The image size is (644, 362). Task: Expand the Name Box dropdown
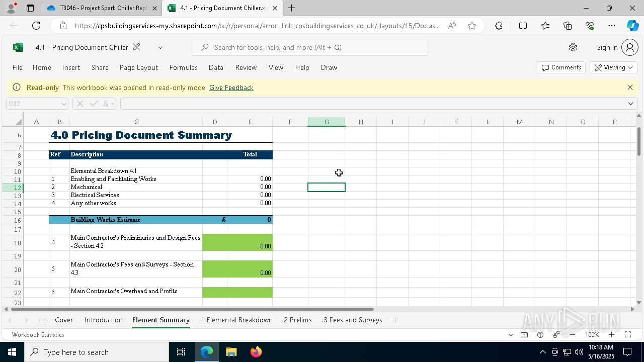click(x=64, y=104)
